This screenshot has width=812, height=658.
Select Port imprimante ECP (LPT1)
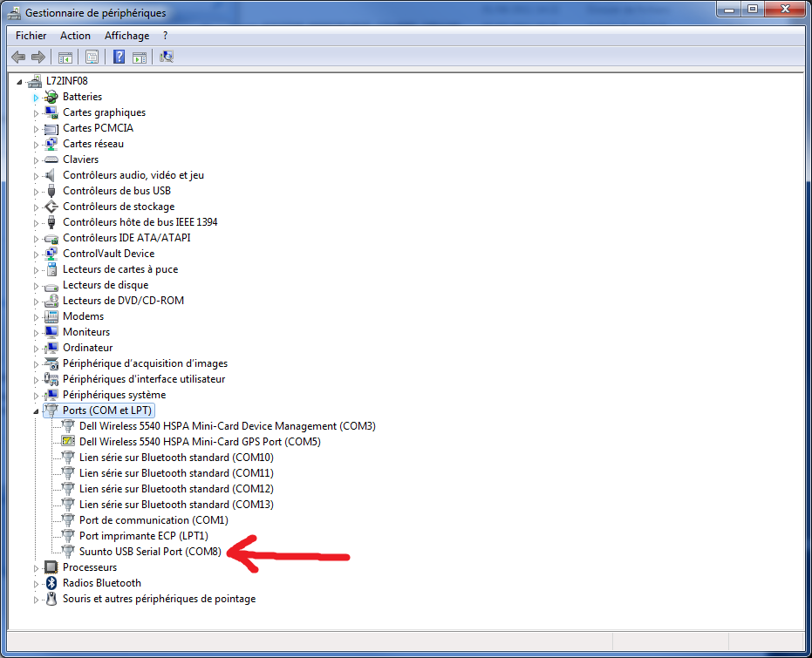[x=143, y=536]
